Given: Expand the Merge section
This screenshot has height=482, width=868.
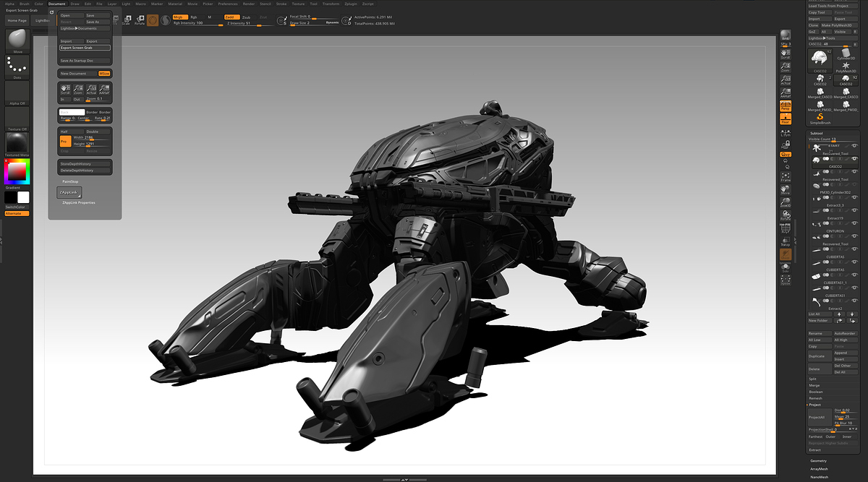Looking at the screenshot, I should tap(814, 385).
